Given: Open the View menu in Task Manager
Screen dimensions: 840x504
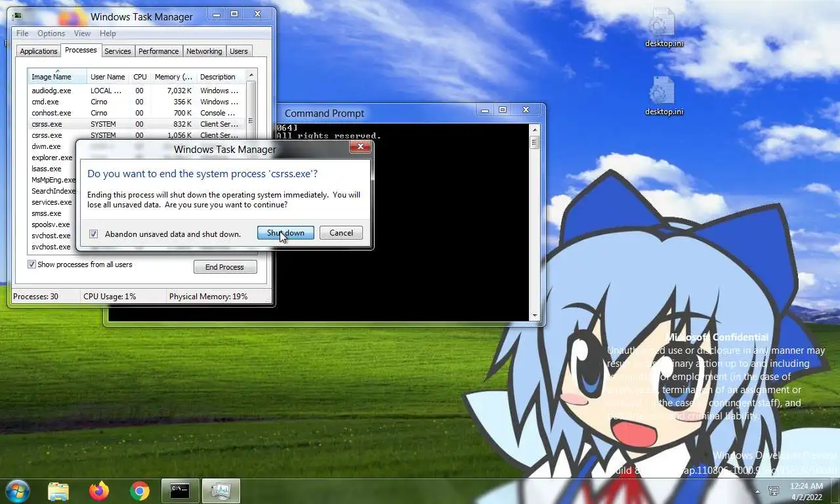Looking at the screenshot, I should pyautogui.click(x=82, y=33).
